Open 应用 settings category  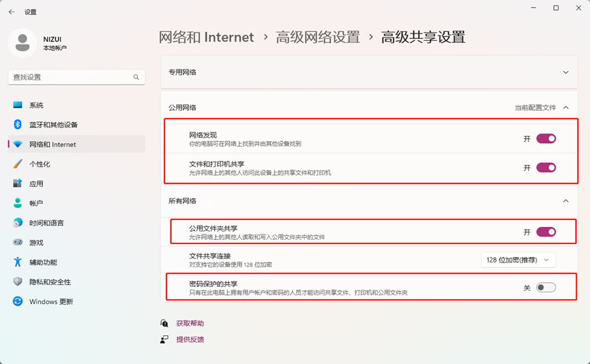[x=77, y=183]
